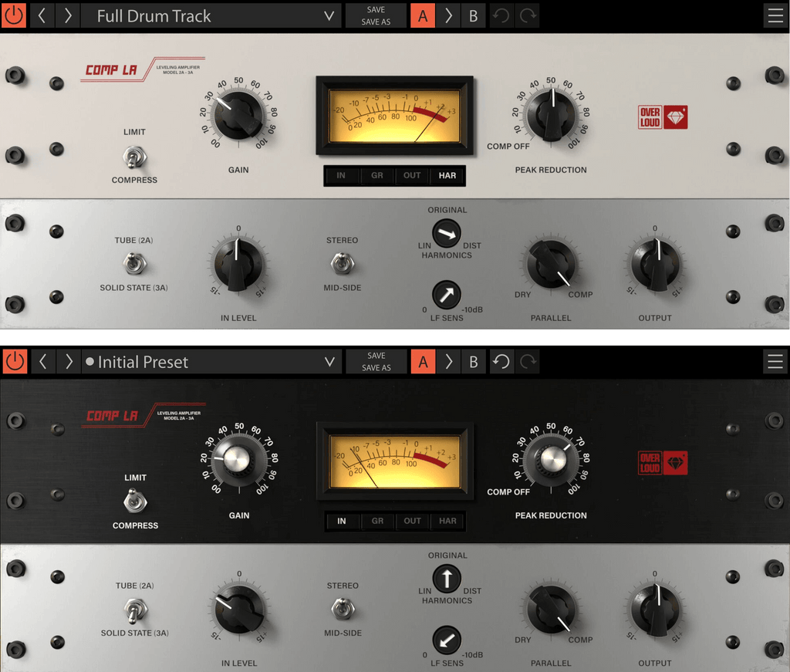
Task: Select B state in bottom plugin
Action: point(474,362)
